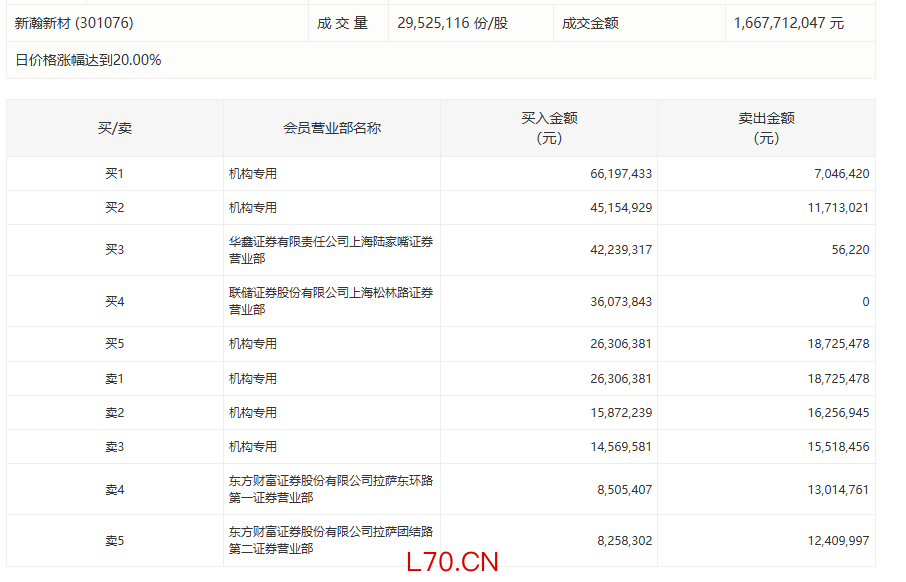This screenshot has width=906, height=582.
Task: Open the 东方财富证券 拉萨团结路第二 branch entry
Action: coord(331,540)
